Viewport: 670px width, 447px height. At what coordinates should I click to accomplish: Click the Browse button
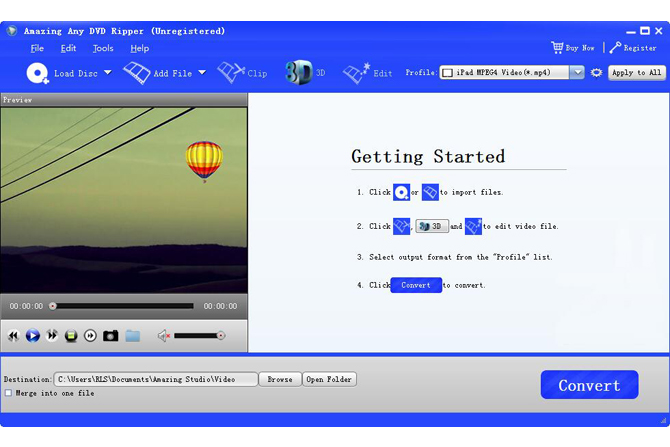click(x=280, y=379)
